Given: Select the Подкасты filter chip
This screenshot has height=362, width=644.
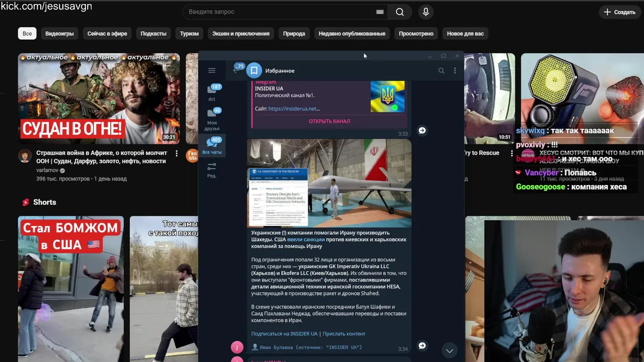Looking at the screenshot, I should click(x=153, y=34).
